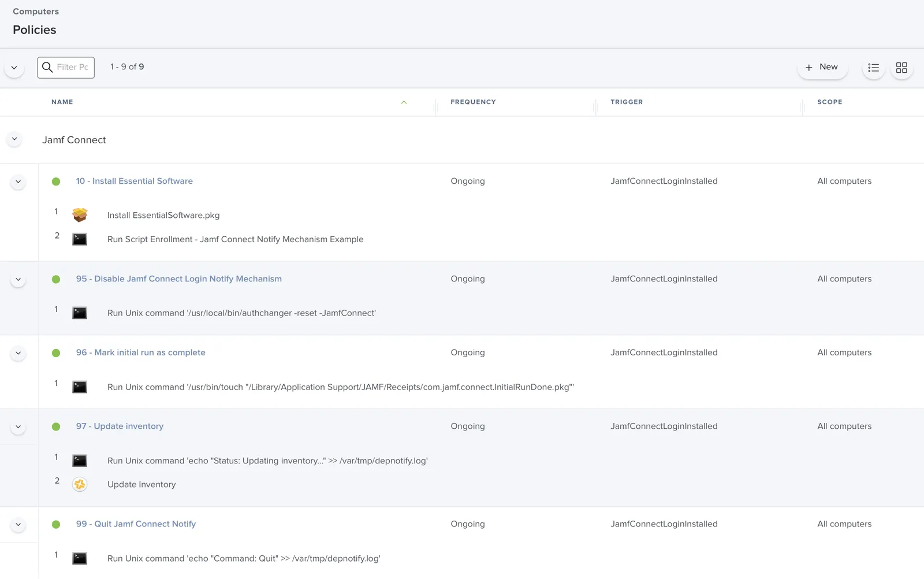Open the Computers breadcrumb
This screenshot has height=579, width=924.
pyautogui.click(x=35, y=11)
